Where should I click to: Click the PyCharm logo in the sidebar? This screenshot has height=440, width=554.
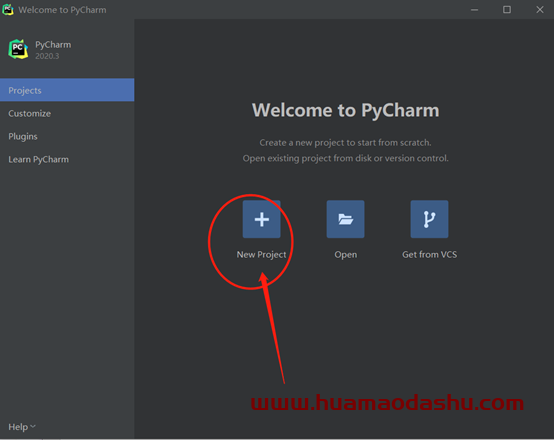pos(18,49)
